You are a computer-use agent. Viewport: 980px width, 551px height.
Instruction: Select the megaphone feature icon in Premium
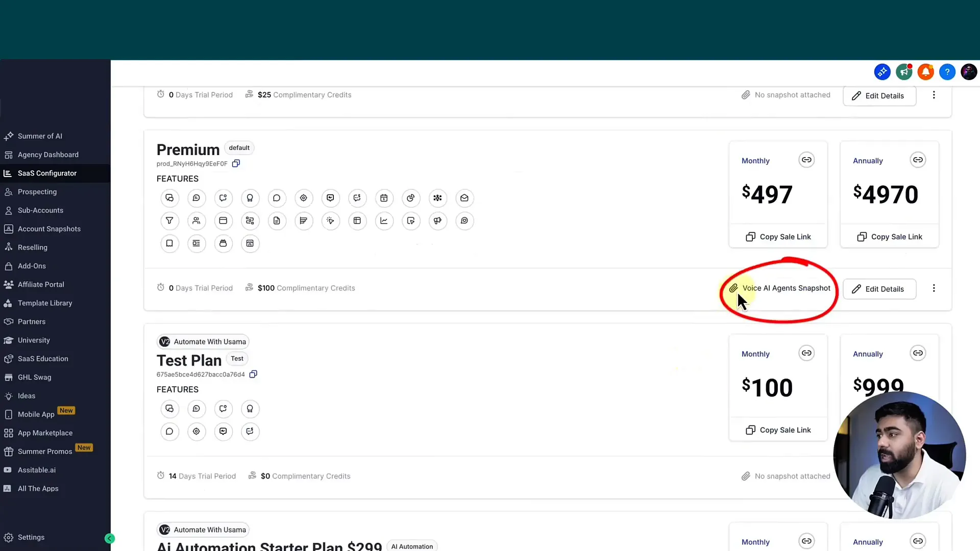coord(437,221)
